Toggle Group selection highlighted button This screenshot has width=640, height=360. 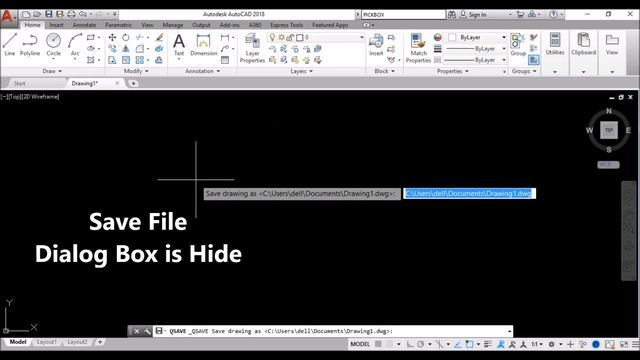coord(533,60)
